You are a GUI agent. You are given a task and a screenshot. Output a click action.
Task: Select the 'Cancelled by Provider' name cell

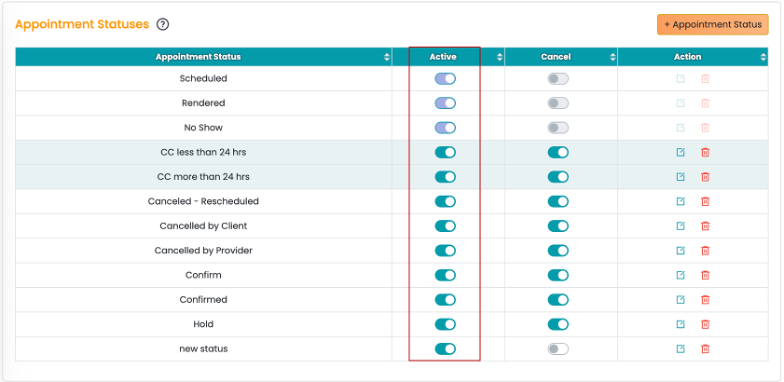point(204,250)
